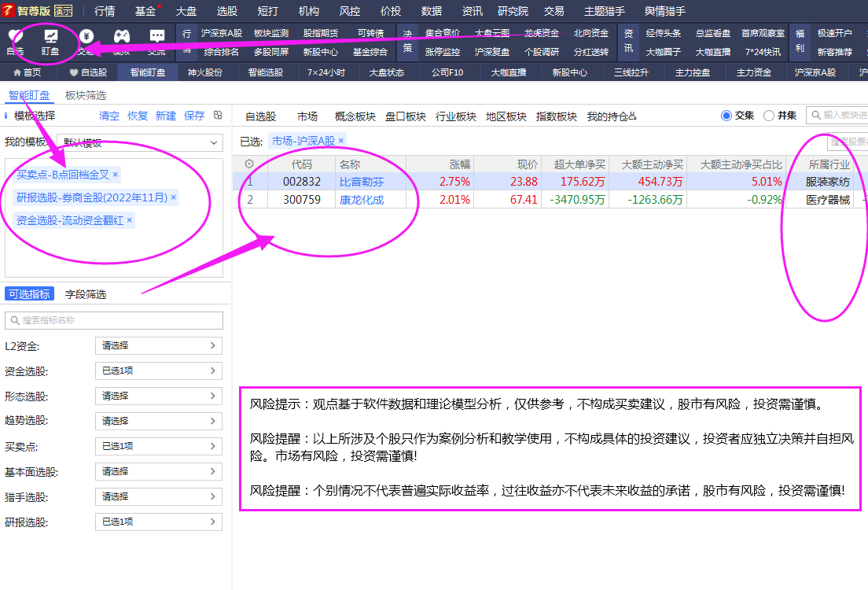Open the 交易 yen coin icon
This screenshot has width=868, height=590.
[86, 36]
